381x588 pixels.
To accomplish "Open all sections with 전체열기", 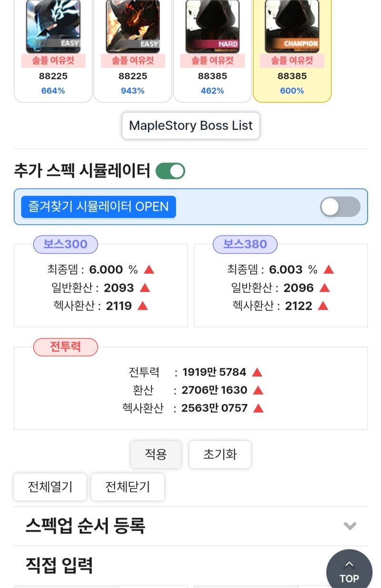I will [x=50, y=487].
